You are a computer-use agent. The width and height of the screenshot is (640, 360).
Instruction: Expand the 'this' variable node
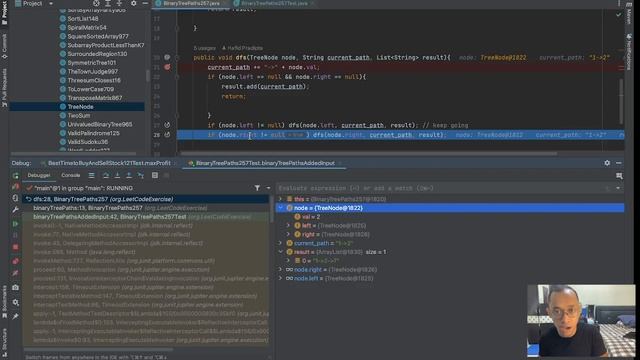(x=280, y=199)
